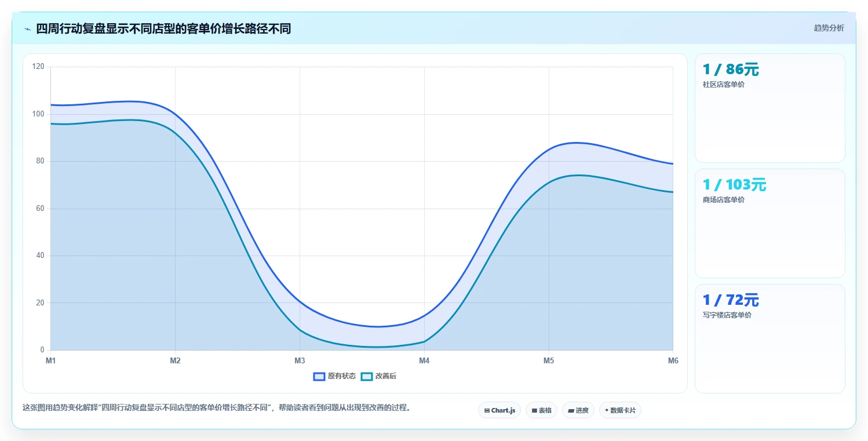This screenshot has height=441, width=868.
Task: Click the M1 axis label
Action: [51, 360]
